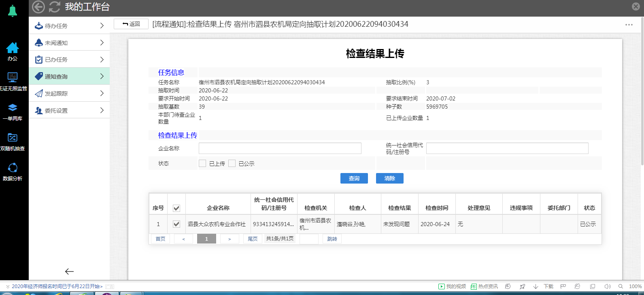Toggle the select-all checkbox in table header
This screenshot has height=295, width=644.
[x=176, y=208]
